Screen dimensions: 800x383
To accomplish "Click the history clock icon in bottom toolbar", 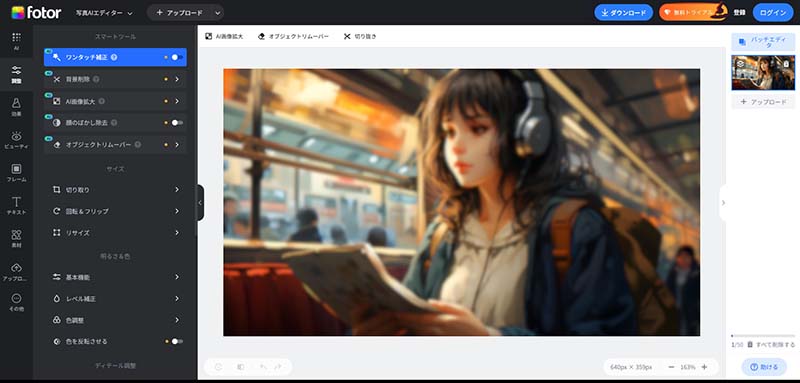I will 218,367.
